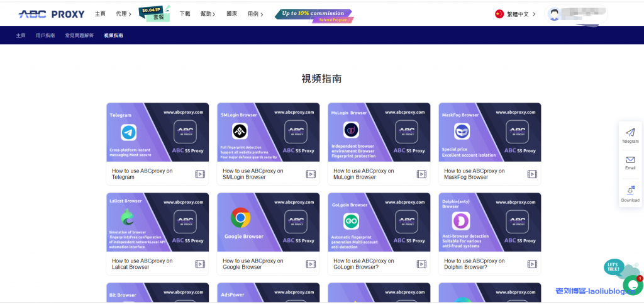
Task: Open the SMLogin Browser video thumbnail
Action: (x=268, y=132)
